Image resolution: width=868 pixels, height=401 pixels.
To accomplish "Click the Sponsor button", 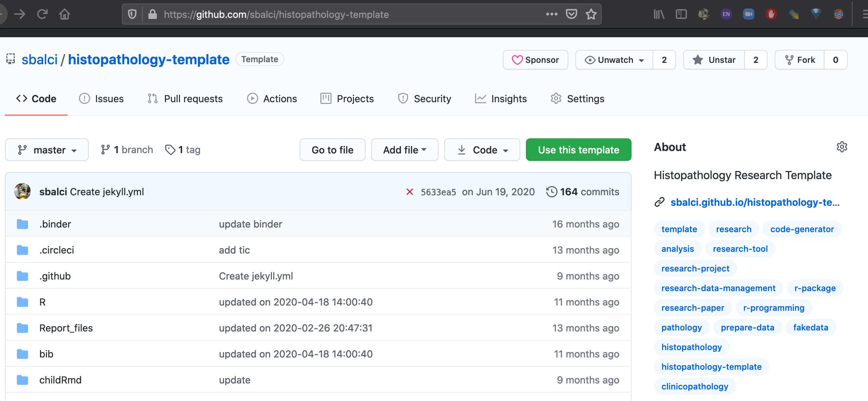I will coord(535,60).
